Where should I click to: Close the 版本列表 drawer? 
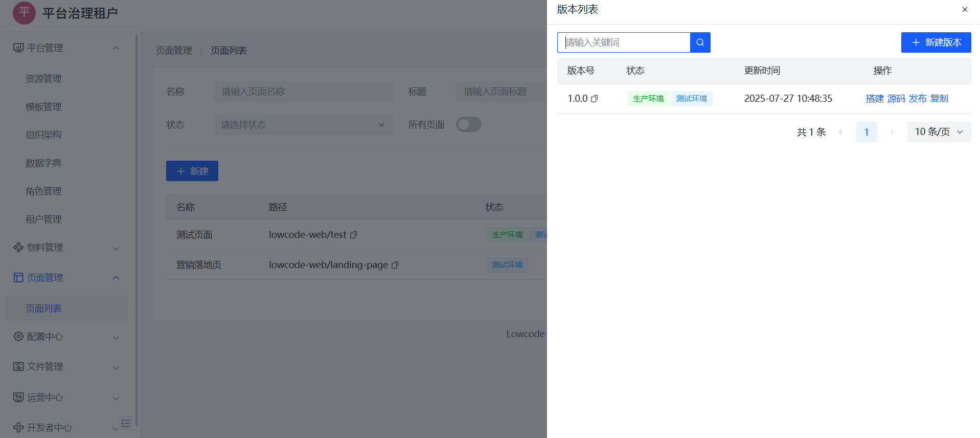(965, 10)
